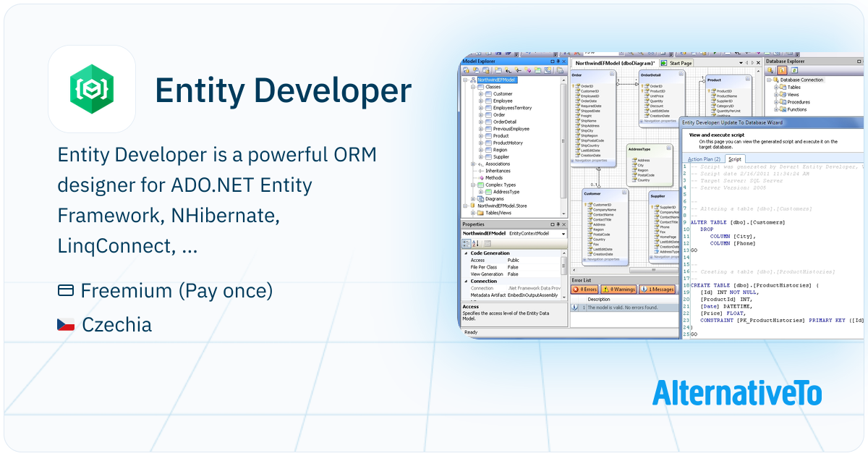This screenshot has width=868, height=456.
Task: Click the AlternativeTo logo
Action: tap(737, 394)
